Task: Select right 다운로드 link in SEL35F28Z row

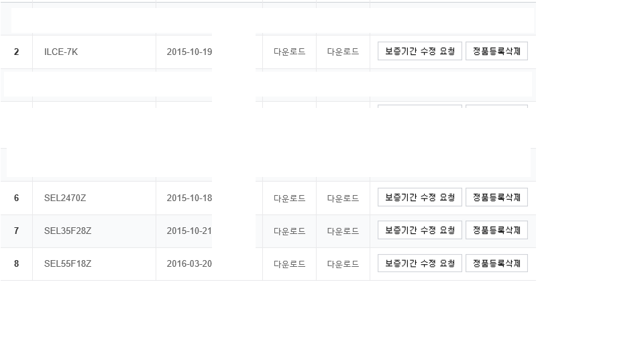Action: (343, 231)
